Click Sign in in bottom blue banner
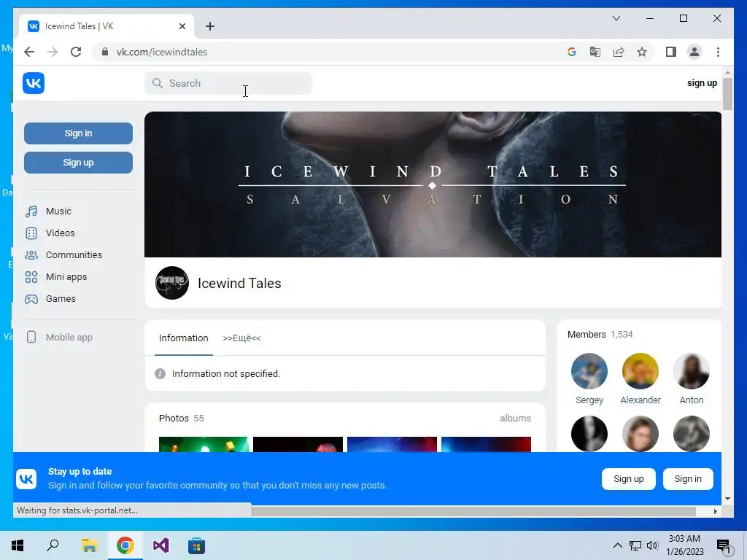The width and height of the screenshot is (747, 560). (688, 479)
